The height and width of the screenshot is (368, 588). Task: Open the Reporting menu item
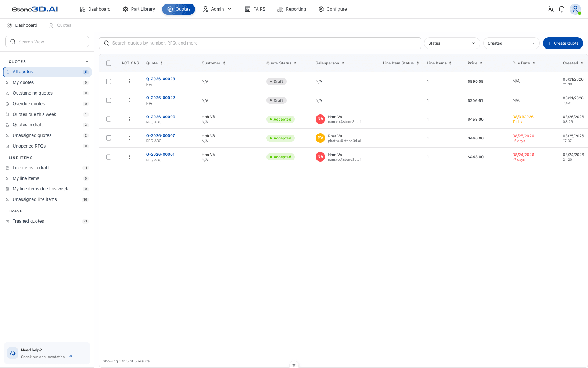292,9
